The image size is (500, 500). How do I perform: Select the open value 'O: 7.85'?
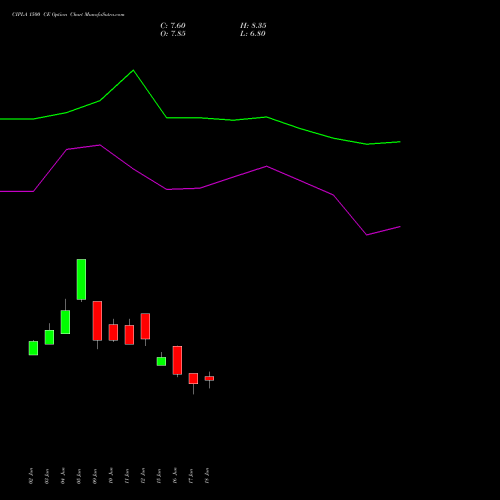(x=173, y=34)
